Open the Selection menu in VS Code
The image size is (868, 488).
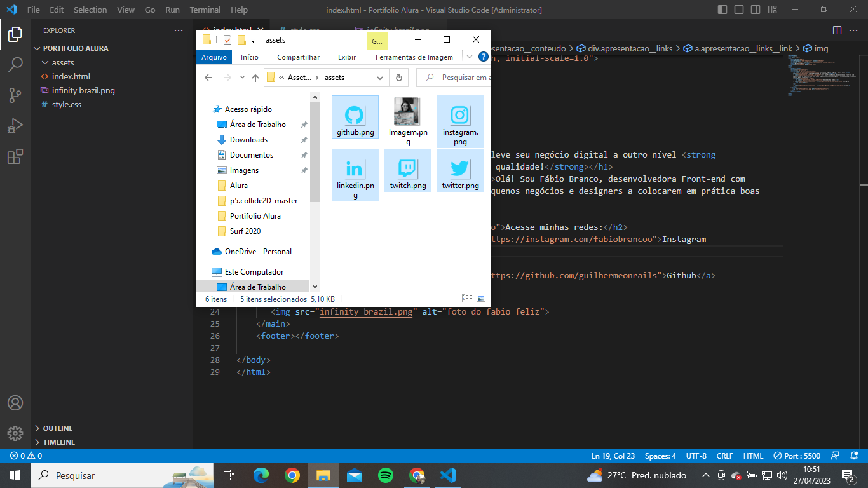[x=90, y=10]
